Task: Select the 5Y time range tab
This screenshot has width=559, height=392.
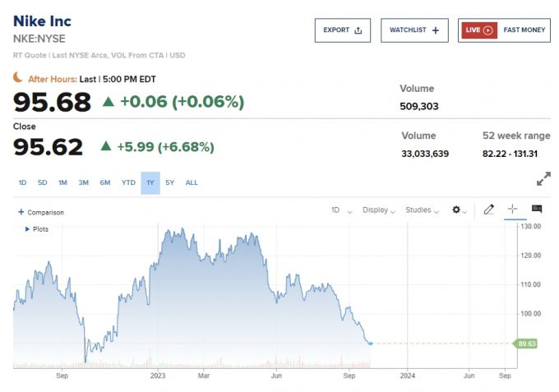Action: (x=169, y=182)
